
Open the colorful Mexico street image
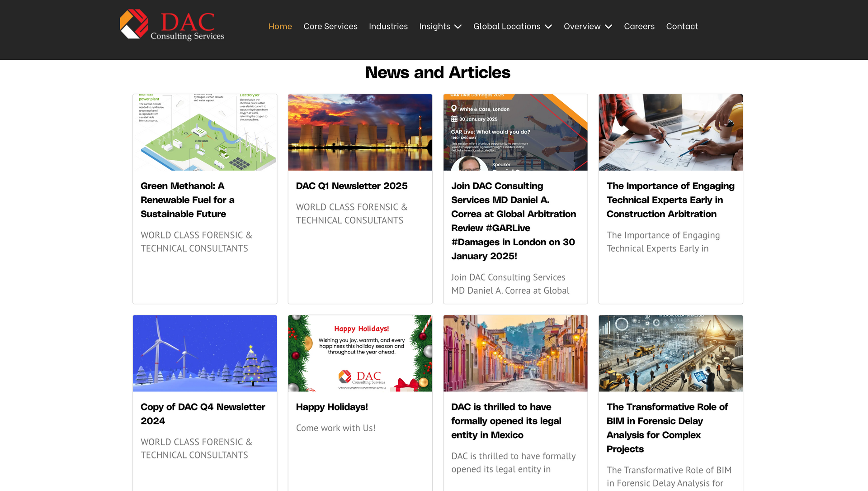(515, 353)
